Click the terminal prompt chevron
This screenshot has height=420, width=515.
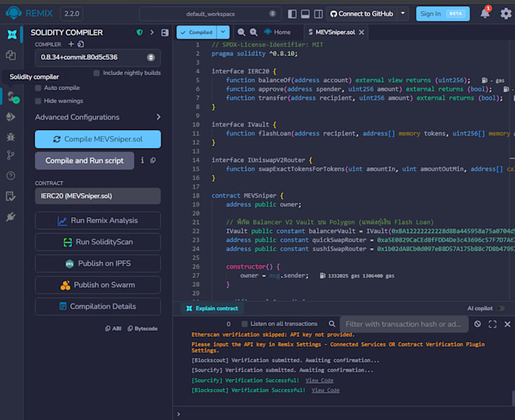178,414
